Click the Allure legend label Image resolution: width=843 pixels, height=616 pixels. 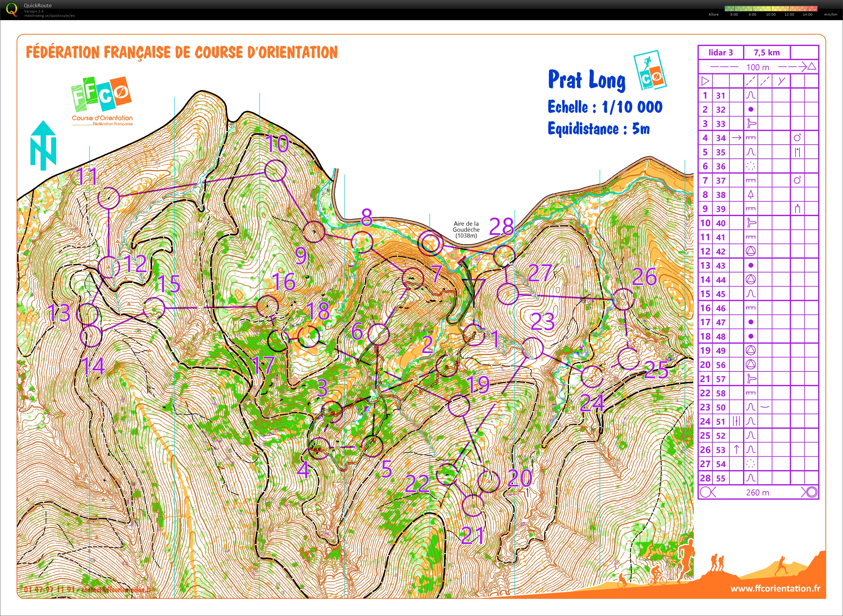pos(713,14)
